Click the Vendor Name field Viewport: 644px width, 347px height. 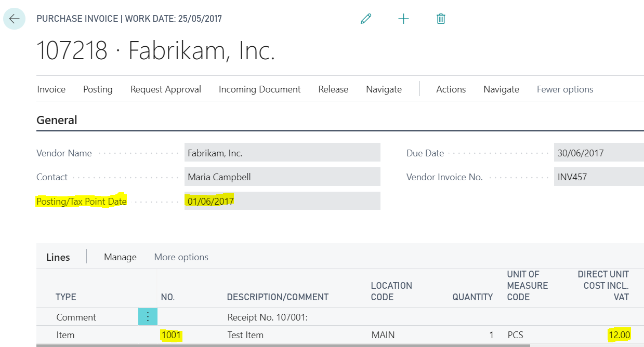tap(282, 153)
